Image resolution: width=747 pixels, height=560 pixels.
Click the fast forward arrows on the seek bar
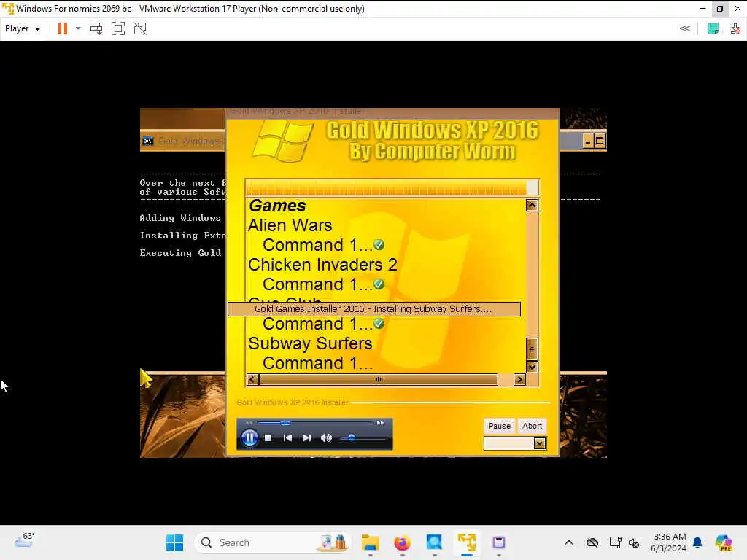tap(380, 422)
